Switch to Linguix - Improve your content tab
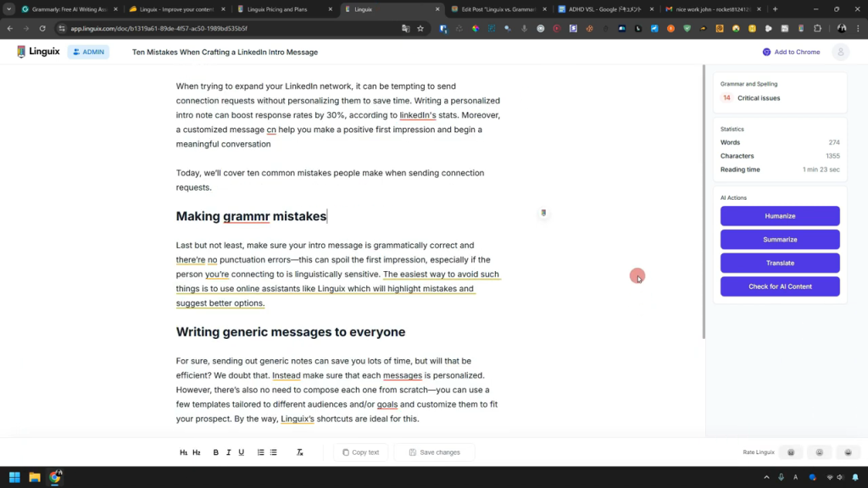 (x=176, y=9)
